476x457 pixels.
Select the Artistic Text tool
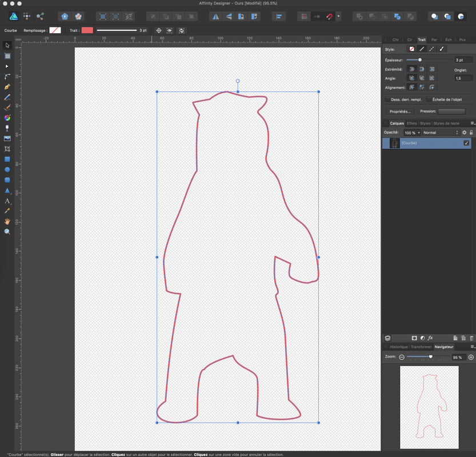pos(7,201)
